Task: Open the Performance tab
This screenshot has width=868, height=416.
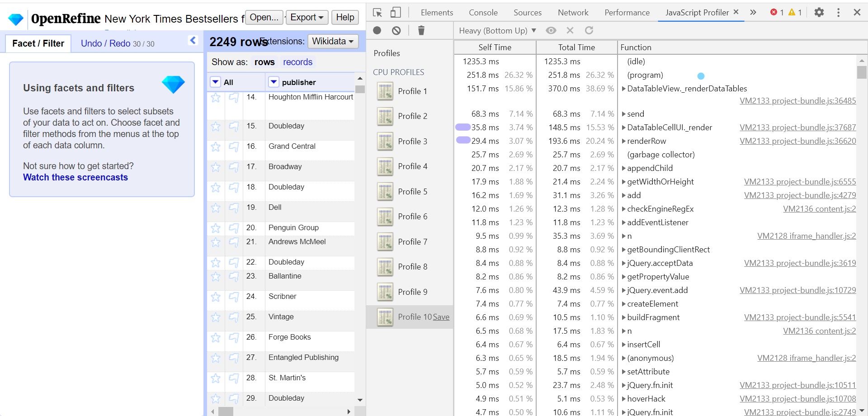Action: click(627, 13)
